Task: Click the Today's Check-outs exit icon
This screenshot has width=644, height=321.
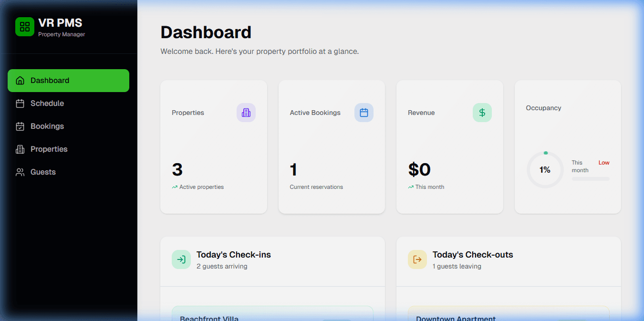Action: click(x=417, y=259)
